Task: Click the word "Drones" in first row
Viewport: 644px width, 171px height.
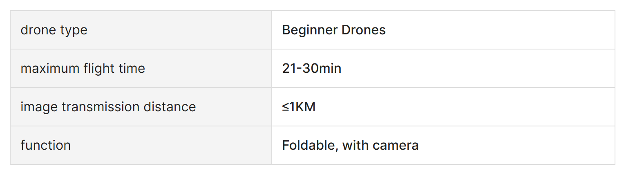Action: point(364,30)
